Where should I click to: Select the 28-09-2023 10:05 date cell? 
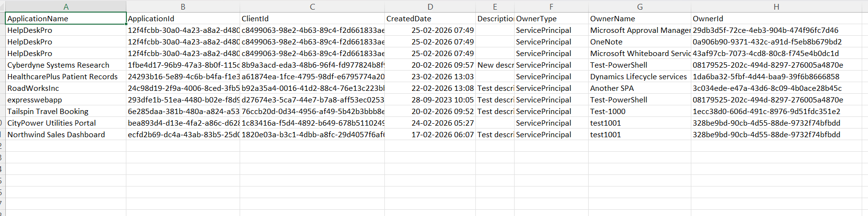click(430, 100)
